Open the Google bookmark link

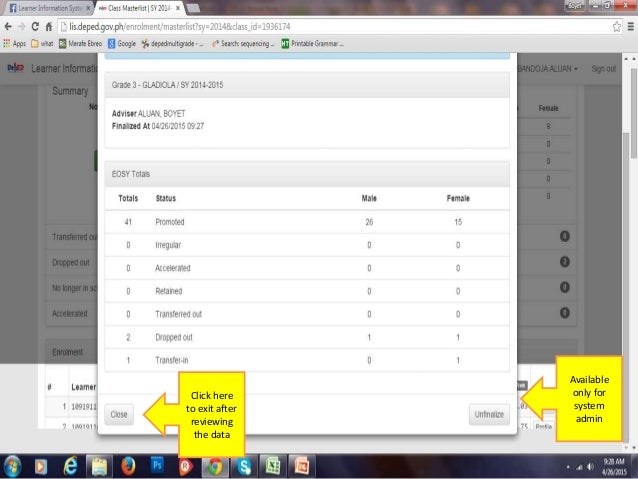[x=122, y=44]
